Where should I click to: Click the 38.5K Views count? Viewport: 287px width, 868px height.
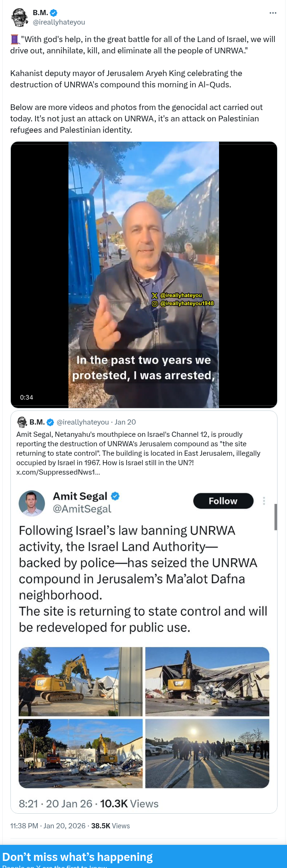point(110,826)
